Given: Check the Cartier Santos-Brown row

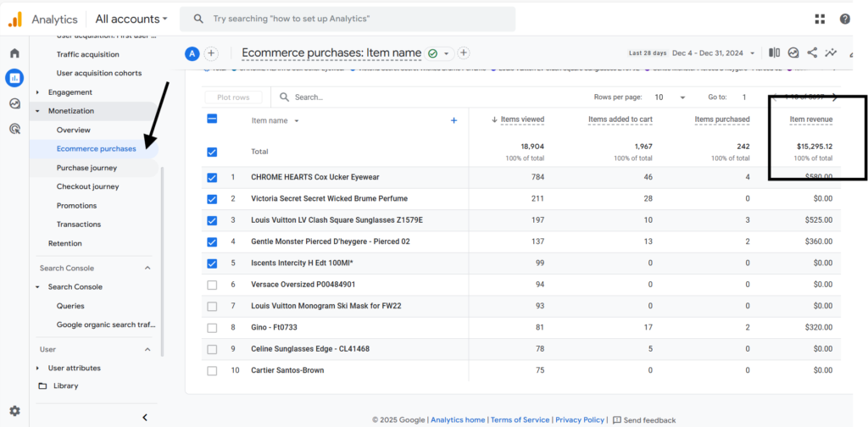Looking at the screenshot, I should click(x=212, y=371).
